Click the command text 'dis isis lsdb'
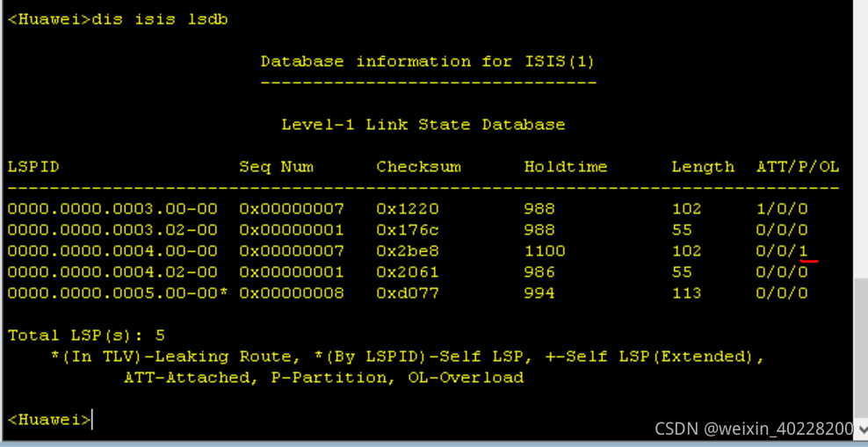Image resolution: width=868 pixels, height=447 pixels. (159, 20)
